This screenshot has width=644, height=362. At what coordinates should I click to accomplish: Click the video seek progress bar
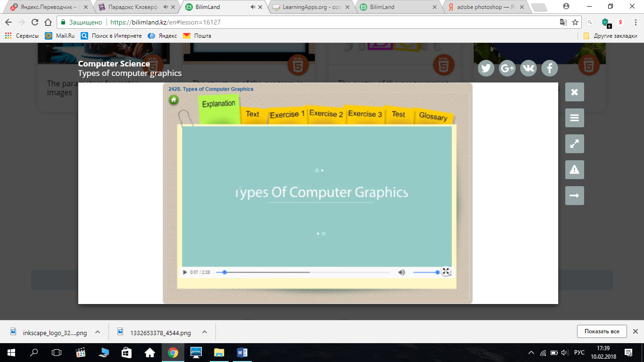pos(303,272)
